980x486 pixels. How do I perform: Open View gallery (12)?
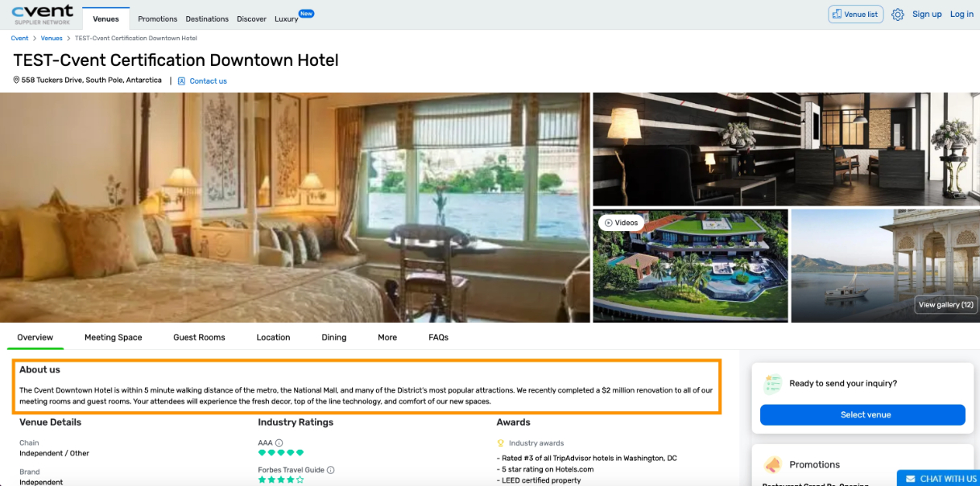pos(946,305)
